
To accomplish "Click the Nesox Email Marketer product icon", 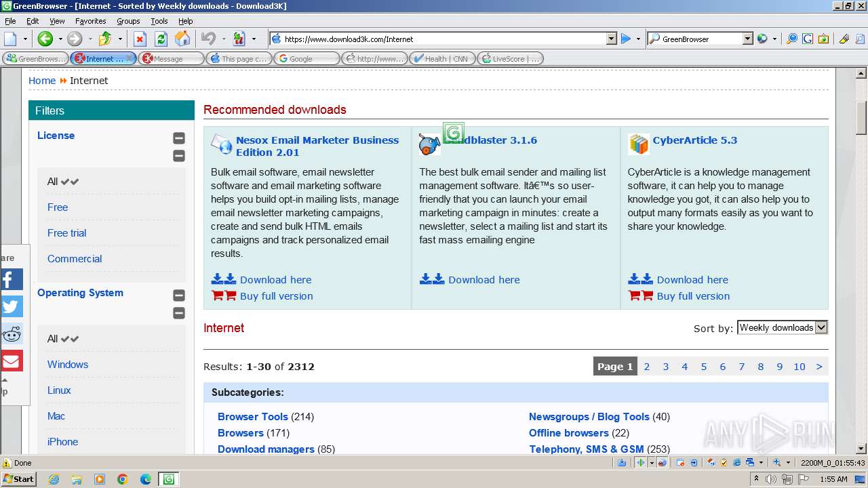I will (222, 144).
